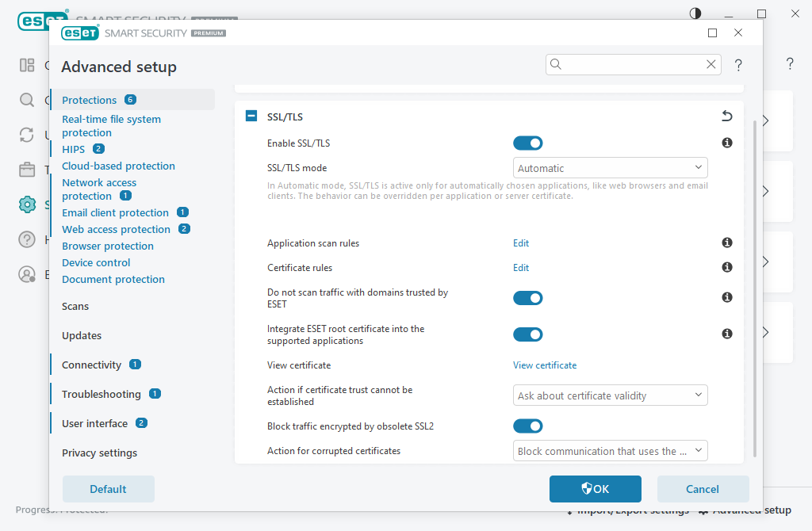Click the help question mark in main window
This screenshot has width=812, height=531.
pos(790,63)
